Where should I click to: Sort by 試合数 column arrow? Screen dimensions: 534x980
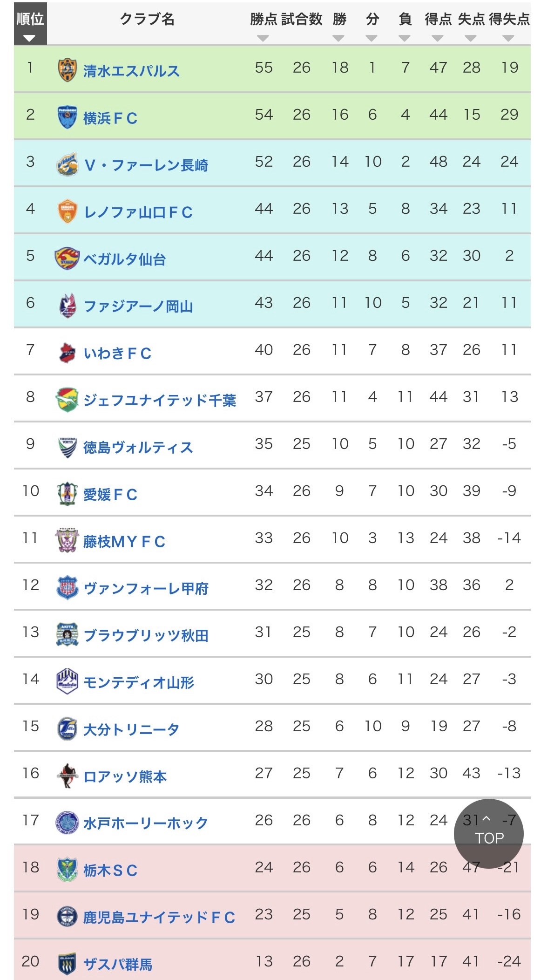click(x=301, y=38)
